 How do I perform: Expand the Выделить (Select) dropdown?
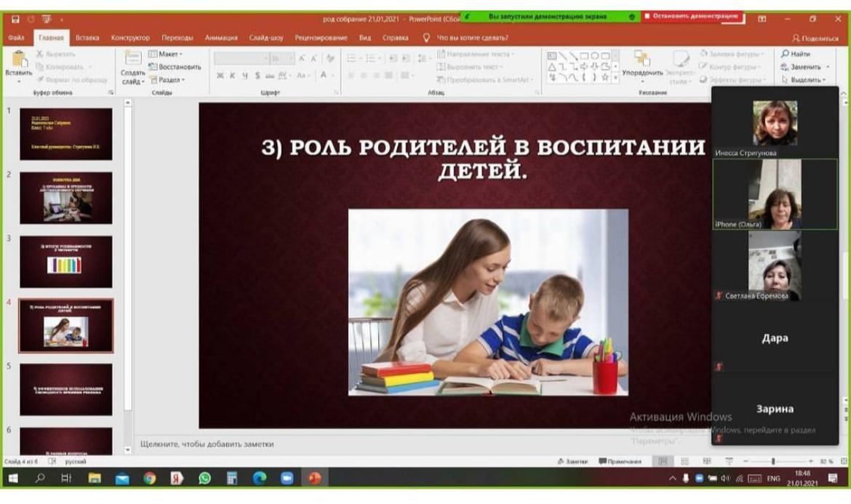tap(804, 80)
